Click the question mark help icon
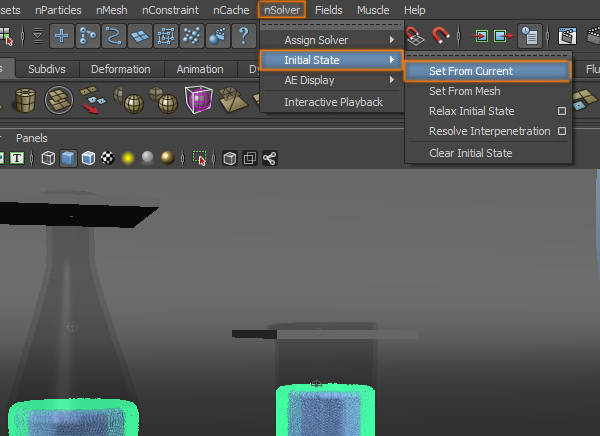 tap(242, 37)
